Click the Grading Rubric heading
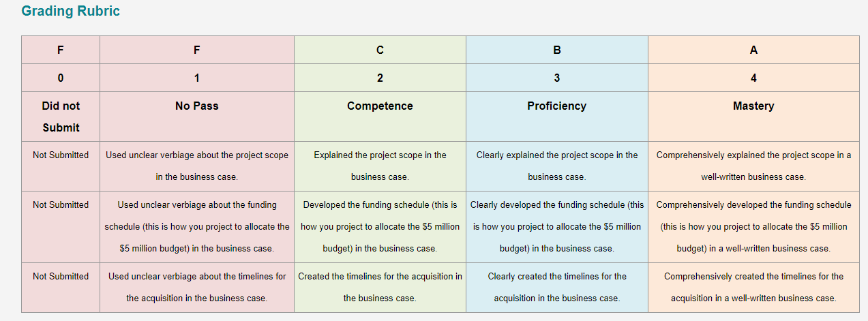Viewport: 868px width, 321px height. point(71,12)
